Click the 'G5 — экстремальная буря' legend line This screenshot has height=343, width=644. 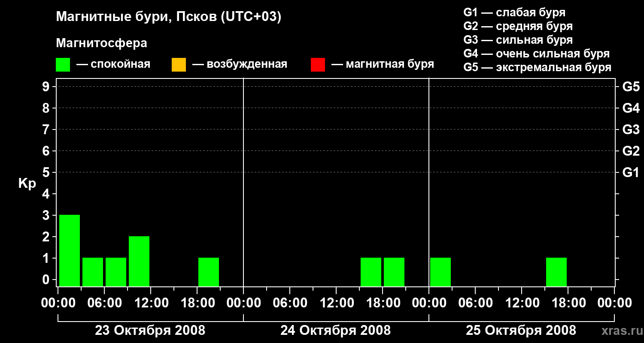[x=538, y=67]
